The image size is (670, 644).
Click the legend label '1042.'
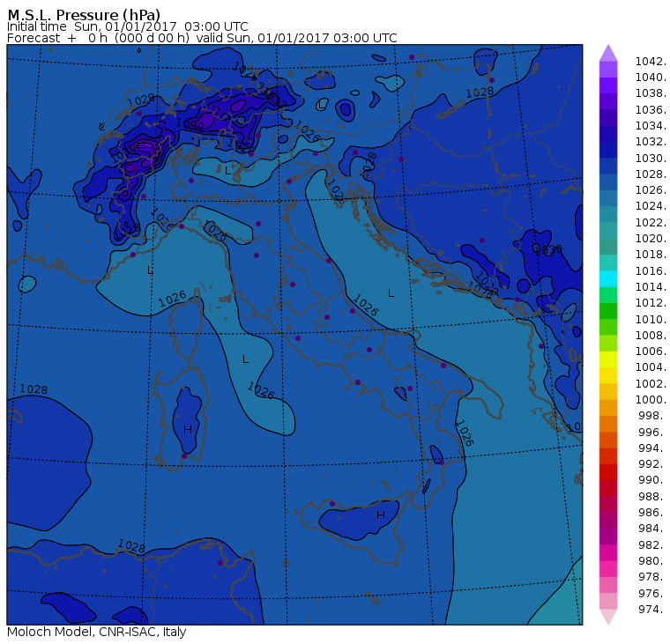click(x=651, y=62)
